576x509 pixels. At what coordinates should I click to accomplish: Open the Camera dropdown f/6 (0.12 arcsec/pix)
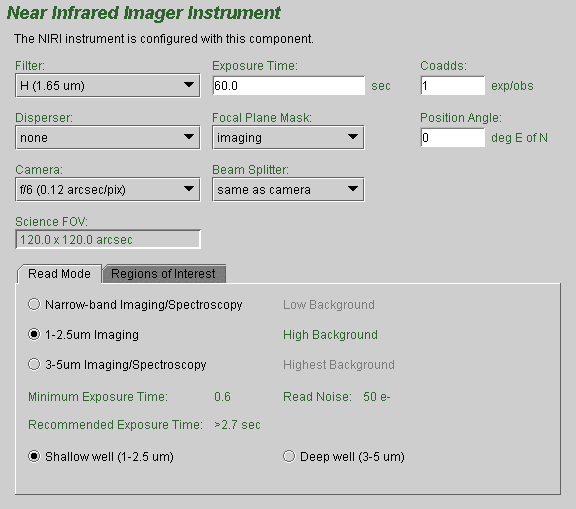(108, 189)
